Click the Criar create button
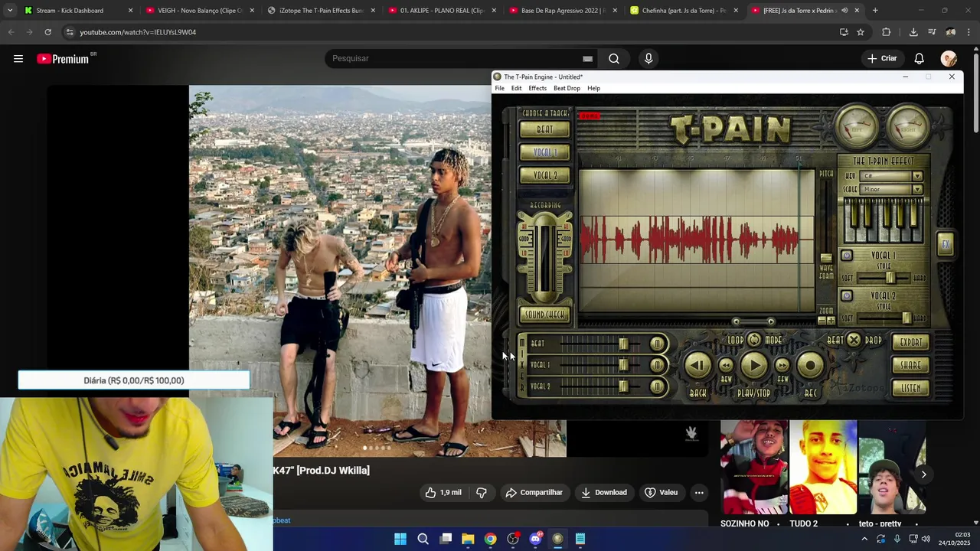 (881, 58)
